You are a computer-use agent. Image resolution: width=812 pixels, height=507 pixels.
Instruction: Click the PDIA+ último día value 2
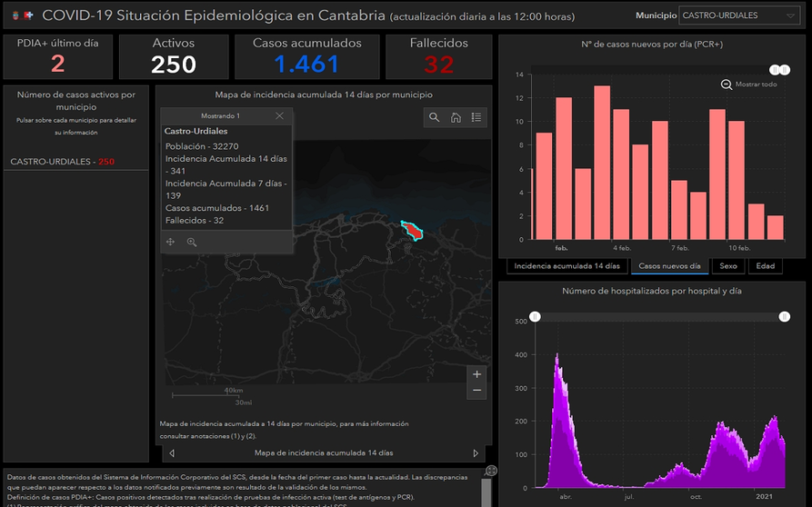[58, 65]
